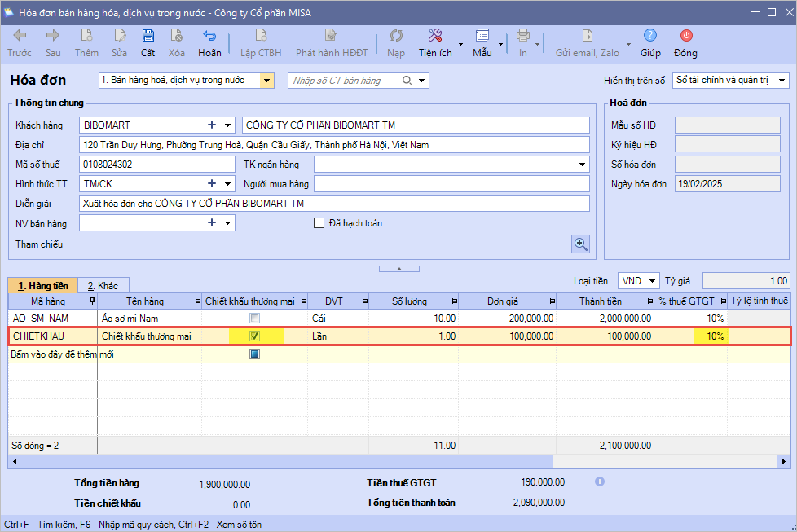Tick the Đã hạch toán checkbox

pyautogui.click(x=319, y=223)
